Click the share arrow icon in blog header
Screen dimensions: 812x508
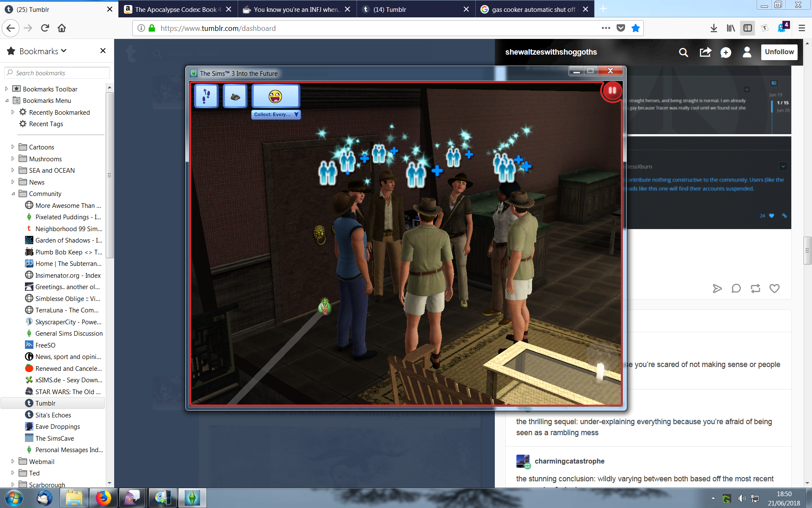705,52
